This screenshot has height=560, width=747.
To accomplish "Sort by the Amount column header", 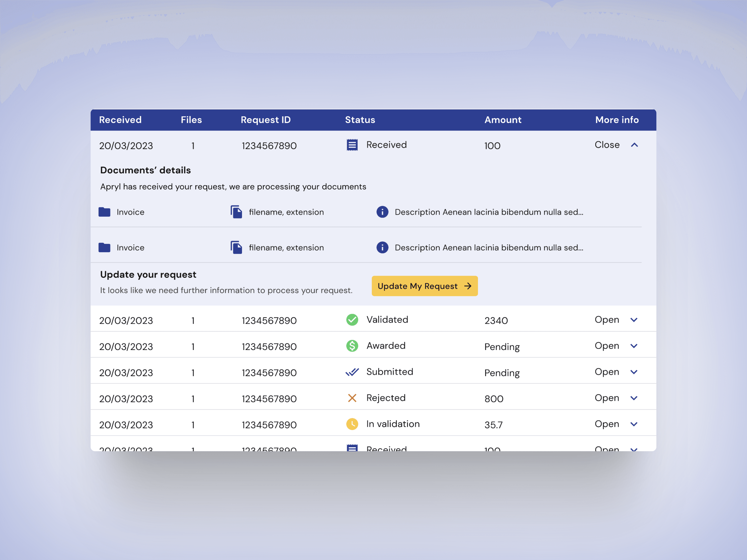I will pyautogui.click(x=502, y=120).
